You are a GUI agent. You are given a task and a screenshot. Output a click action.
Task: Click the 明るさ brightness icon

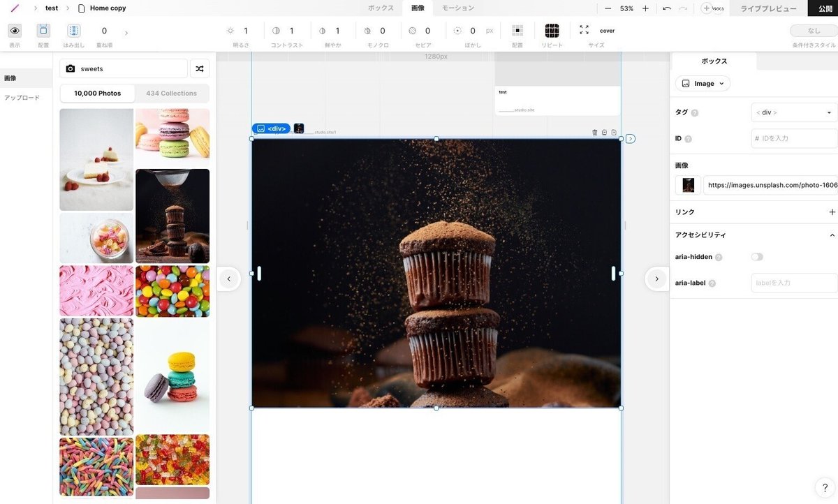230,31
